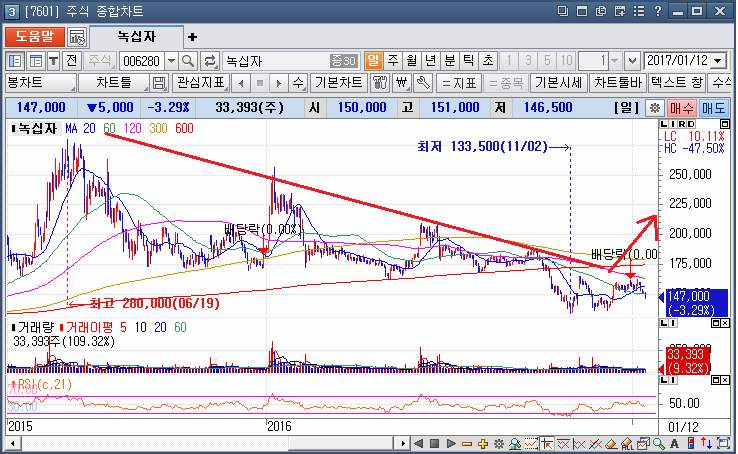The height and width of the screenshot is (454, 738).
Task: Click the 도움말 help button
Action: click(33, 36)
